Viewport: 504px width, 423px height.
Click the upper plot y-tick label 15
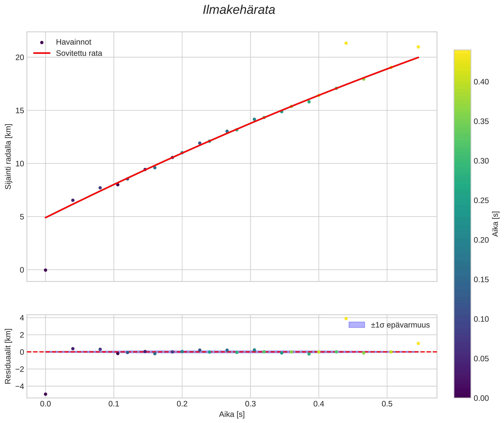coord(20,111)
